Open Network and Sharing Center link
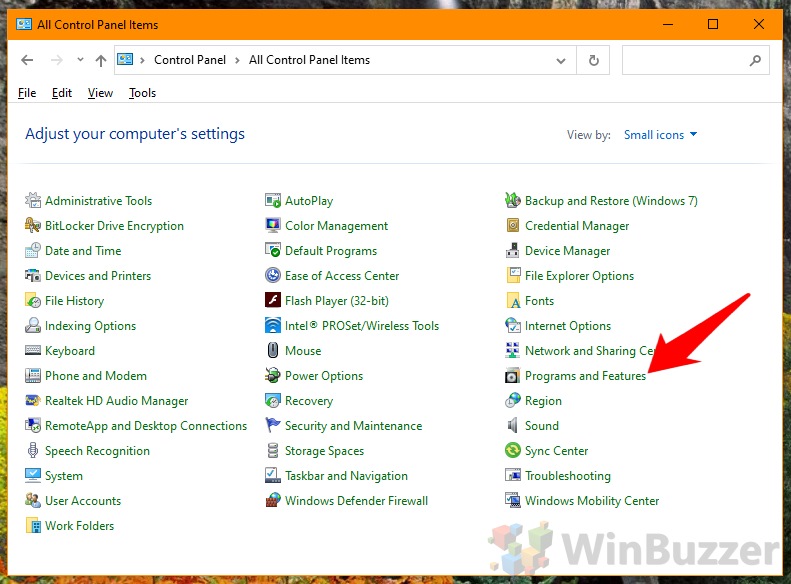The height and width of the screenshot is (584, 791). click(x=589, y=351)
